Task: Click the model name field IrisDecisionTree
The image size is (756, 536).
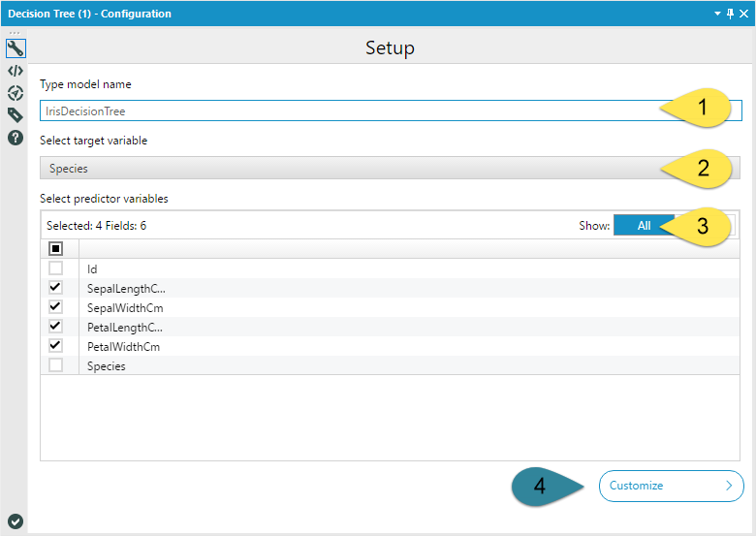Action: tap(391, 110)
